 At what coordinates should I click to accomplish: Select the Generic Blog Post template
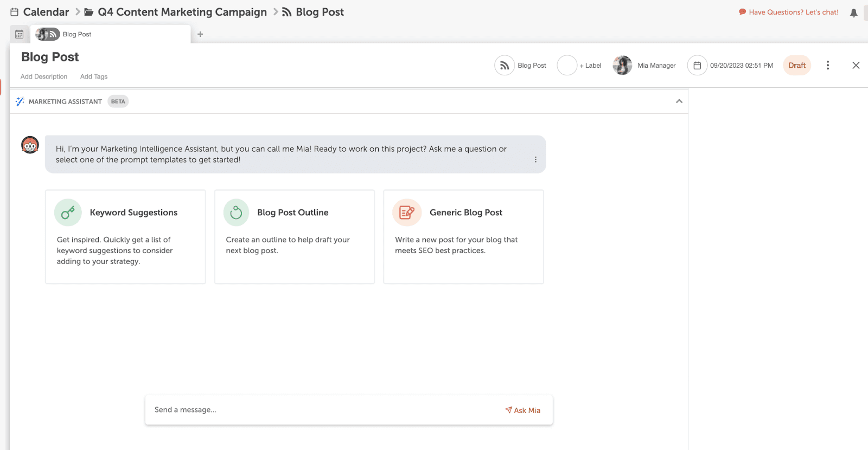[464, 236]
